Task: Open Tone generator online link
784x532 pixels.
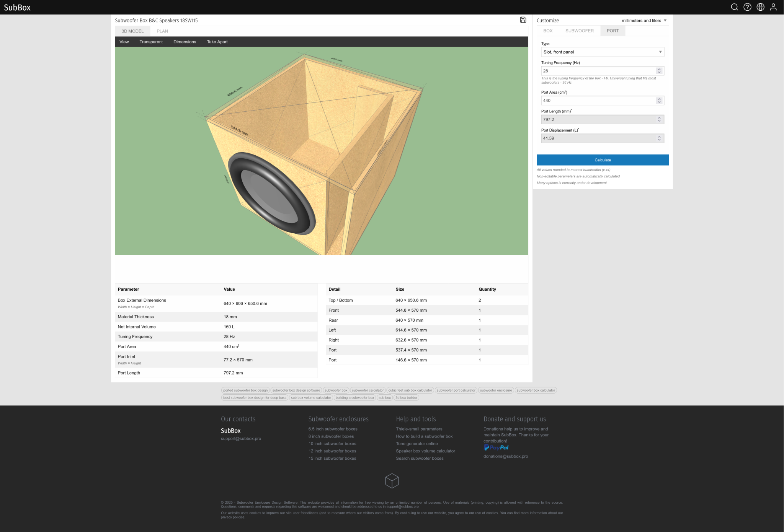Action: point(416,444)
